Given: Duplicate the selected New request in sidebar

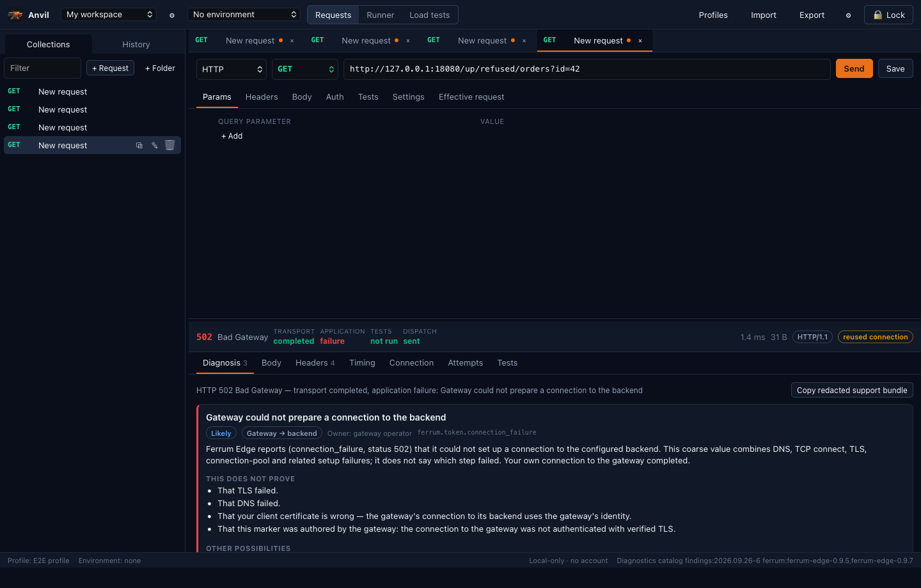Looking at the screenshot, I should [x=139, y=145].
